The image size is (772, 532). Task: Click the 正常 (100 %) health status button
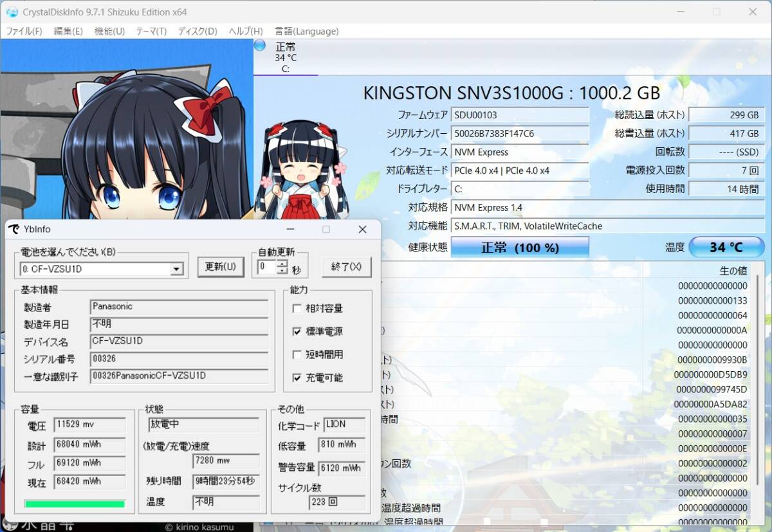(x=520, y=248)
